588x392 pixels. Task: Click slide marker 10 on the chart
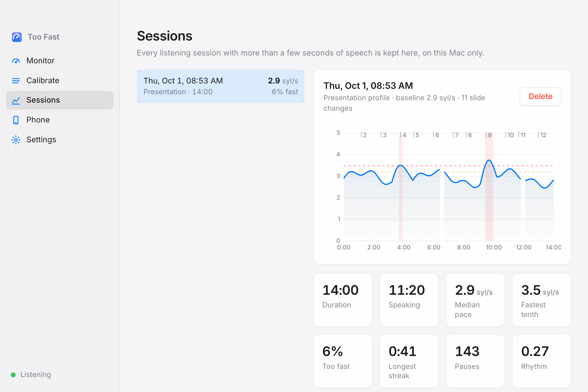(510, 135)
